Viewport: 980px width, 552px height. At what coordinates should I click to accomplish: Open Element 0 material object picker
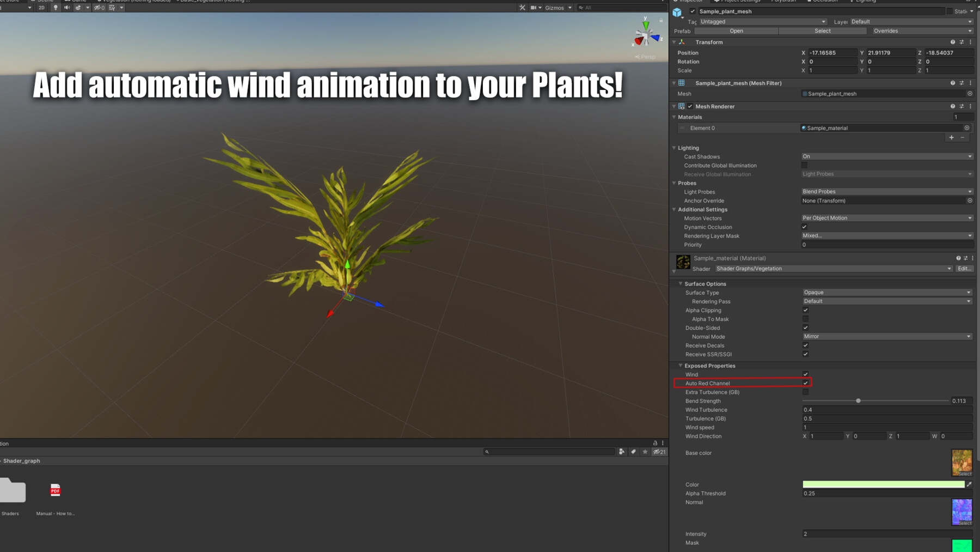click(967, 128)
